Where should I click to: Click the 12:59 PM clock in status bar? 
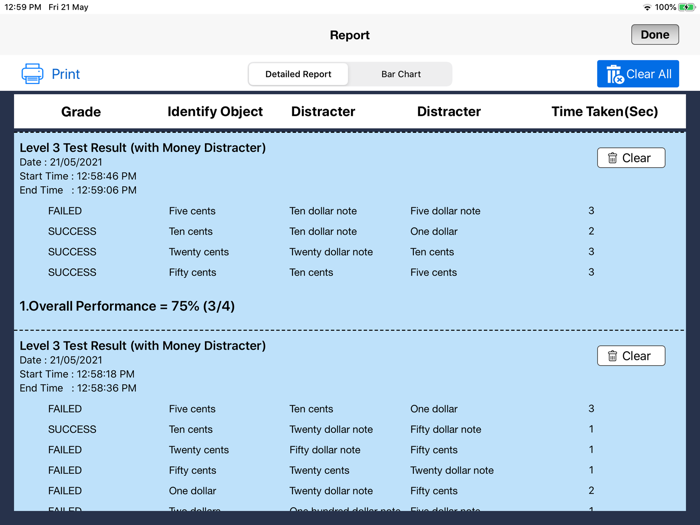click(x=22, y=7)
